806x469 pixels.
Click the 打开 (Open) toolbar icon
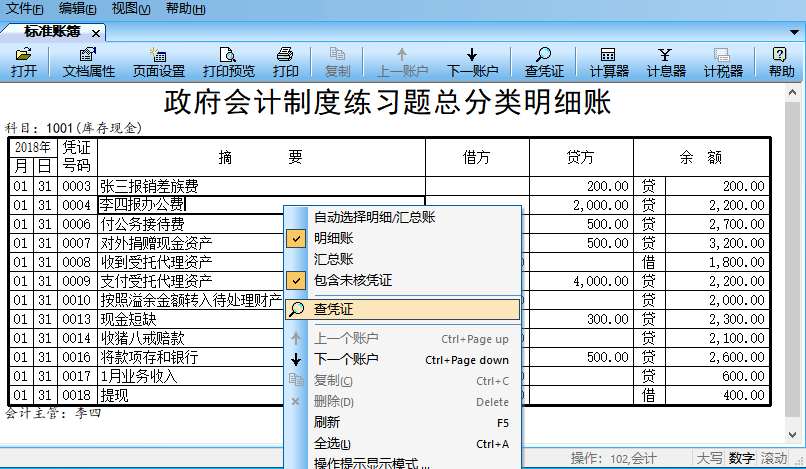(24, 62)
